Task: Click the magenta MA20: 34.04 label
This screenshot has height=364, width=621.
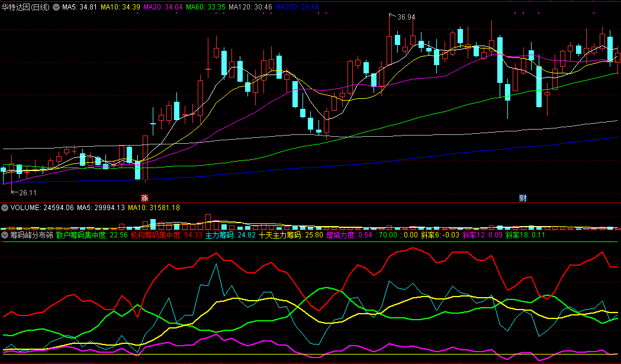Action: [x=163, y=7]
